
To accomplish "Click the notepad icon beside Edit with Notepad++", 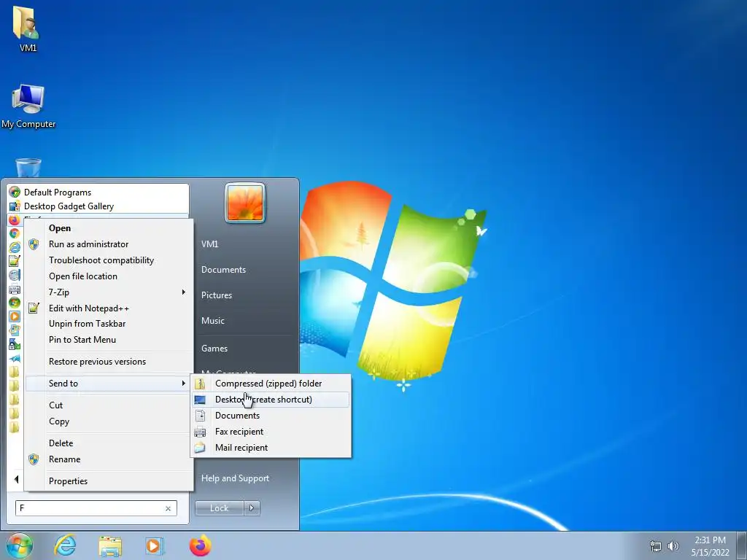I will coord(34,308).
